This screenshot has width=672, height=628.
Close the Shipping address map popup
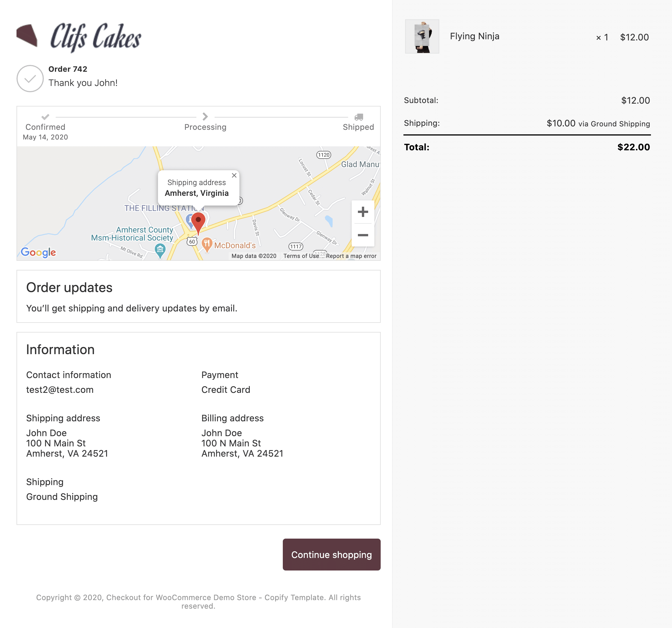point(234,175)
